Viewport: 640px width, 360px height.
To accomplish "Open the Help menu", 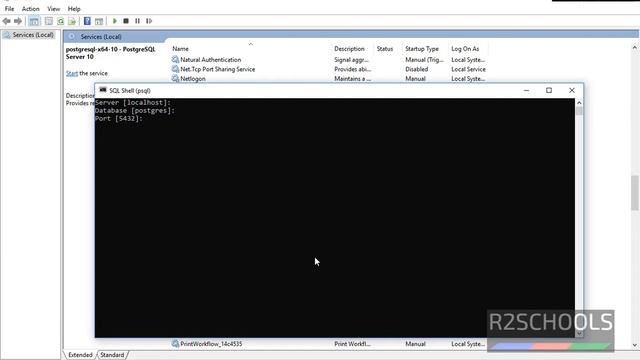I will [74, 9].
